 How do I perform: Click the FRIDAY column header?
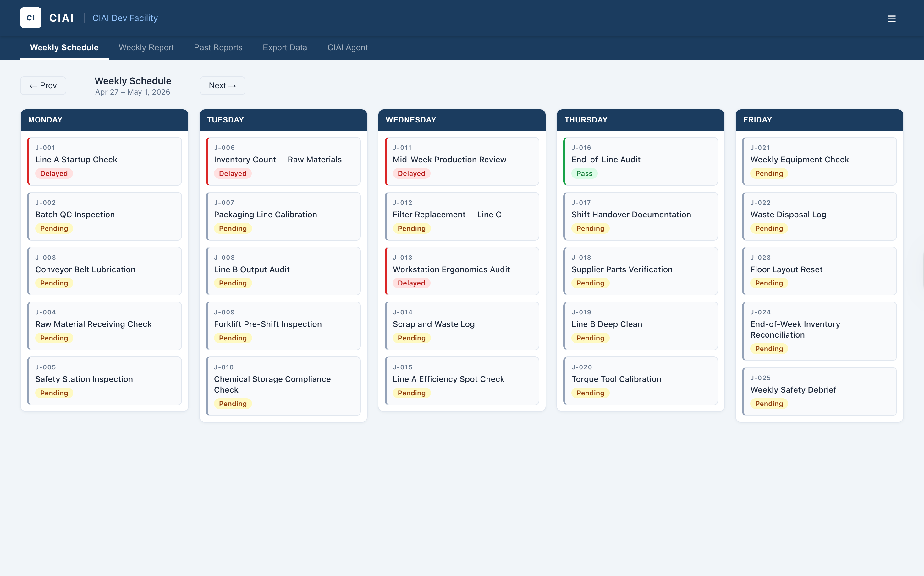click(x=820, y=120)
